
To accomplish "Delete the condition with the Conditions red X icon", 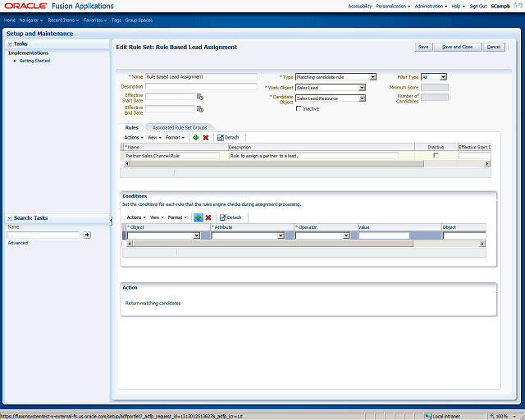I will click(x=208, y=217).
